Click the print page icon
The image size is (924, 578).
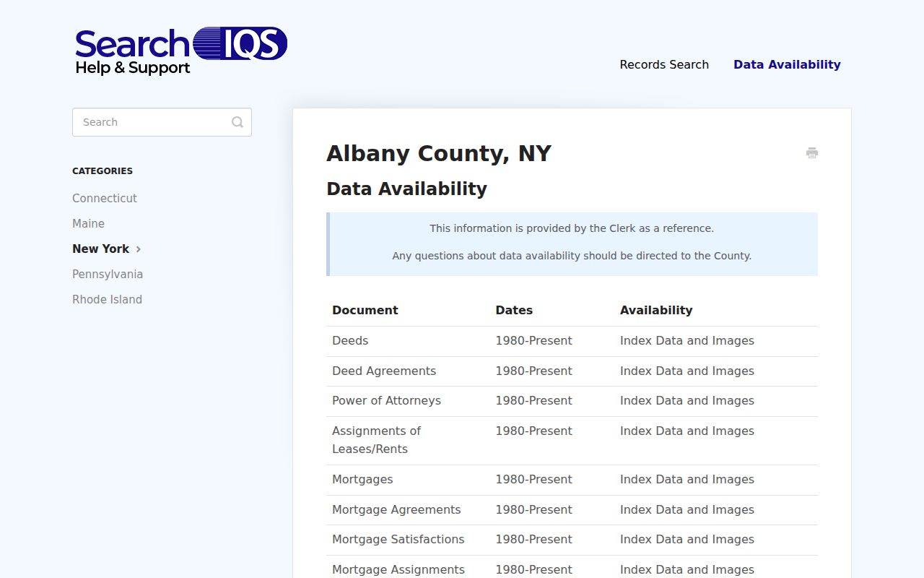point(812,152)
